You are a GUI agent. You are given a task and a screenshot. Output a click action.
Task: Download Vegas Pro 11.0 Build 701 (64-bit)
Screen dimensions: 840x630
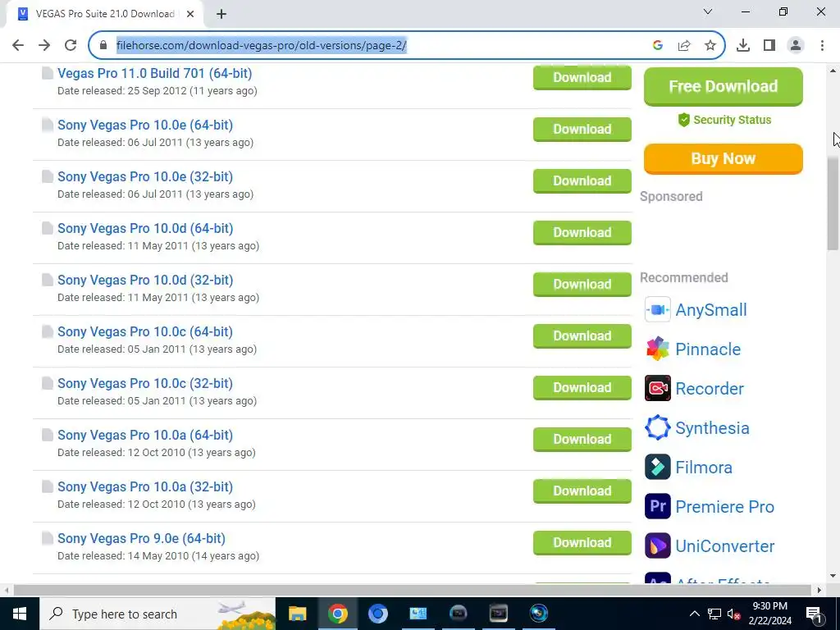tap(582, 78)
